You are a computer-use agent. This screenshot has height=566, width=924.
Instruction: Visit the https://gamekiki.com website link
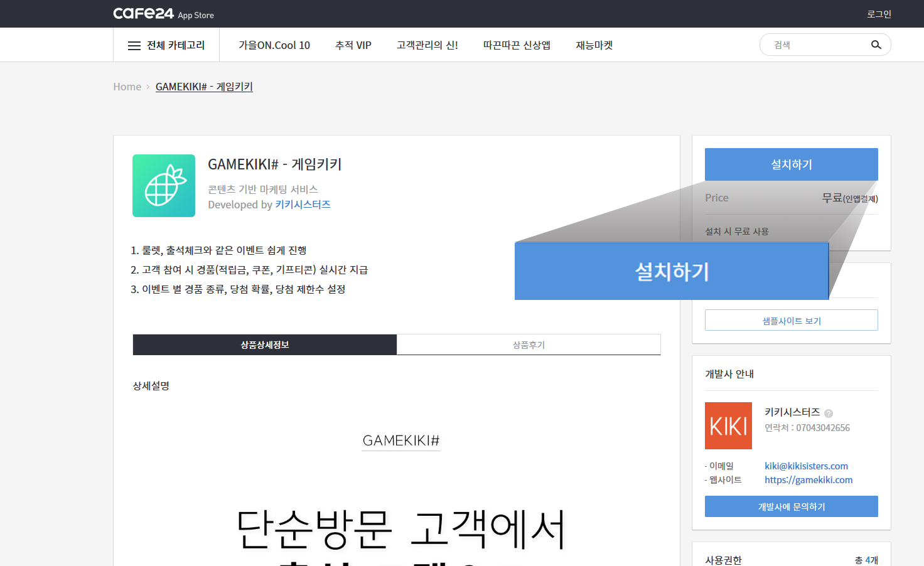tap(808, 479)
